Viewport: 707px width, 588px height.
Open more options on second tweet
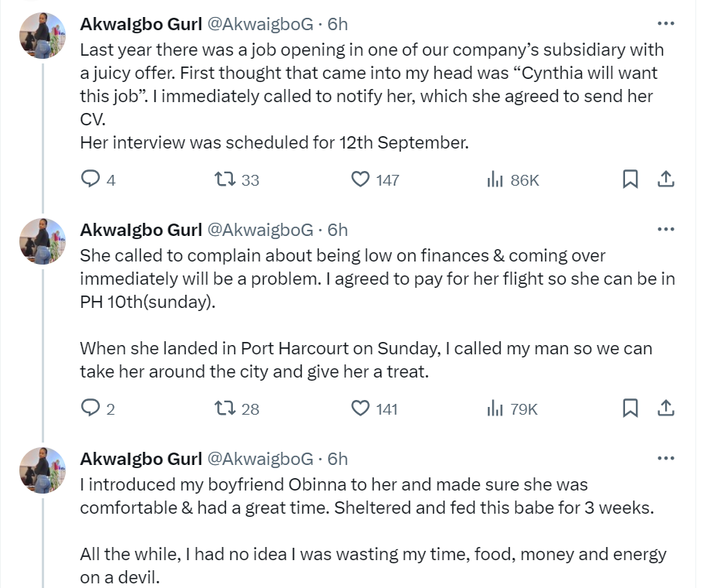click(x=665, y=230)
